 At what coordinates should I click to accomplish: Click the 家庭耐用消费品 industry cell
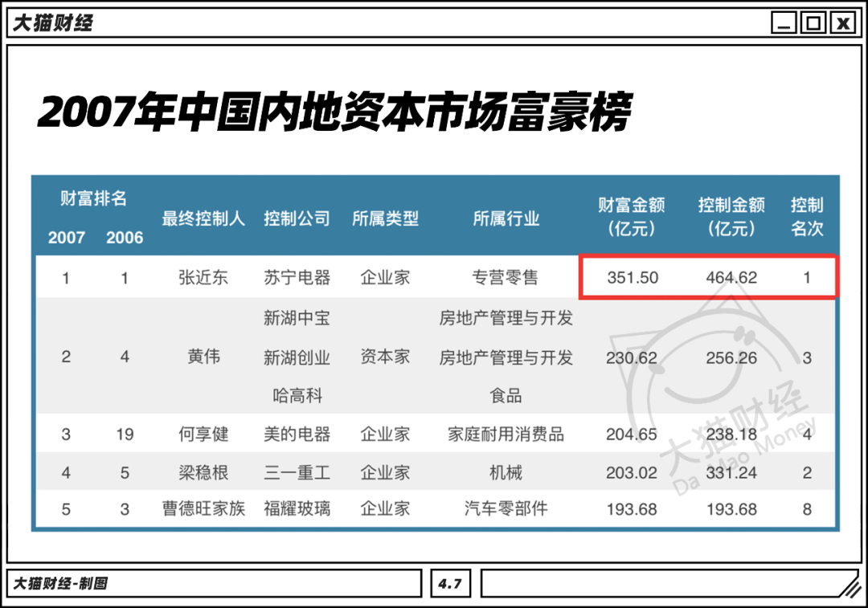coord(506,435)
